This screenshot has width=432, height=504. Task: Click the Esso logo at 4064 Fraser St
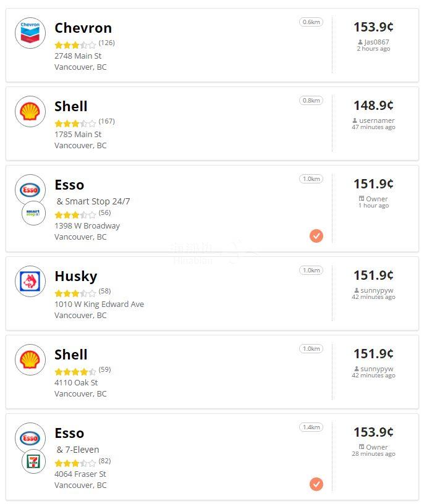point(30,438)
